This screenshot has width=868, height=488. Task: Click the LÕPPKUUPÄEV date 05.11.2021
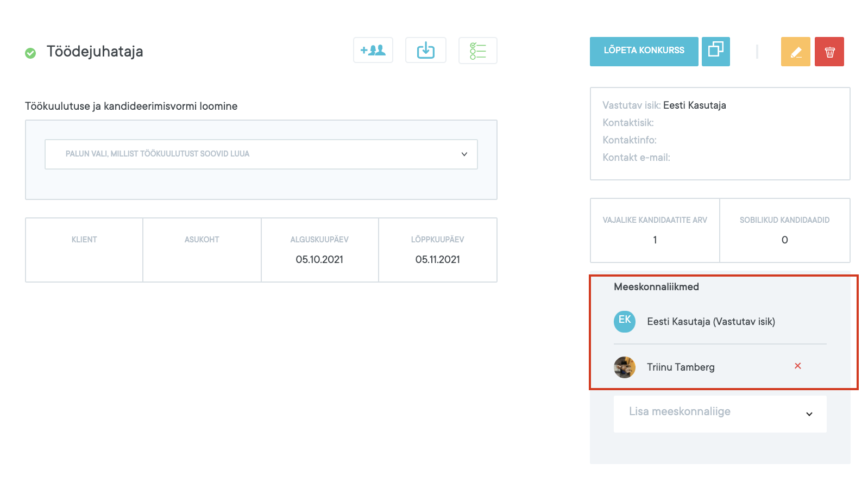(x=437, y=259)
